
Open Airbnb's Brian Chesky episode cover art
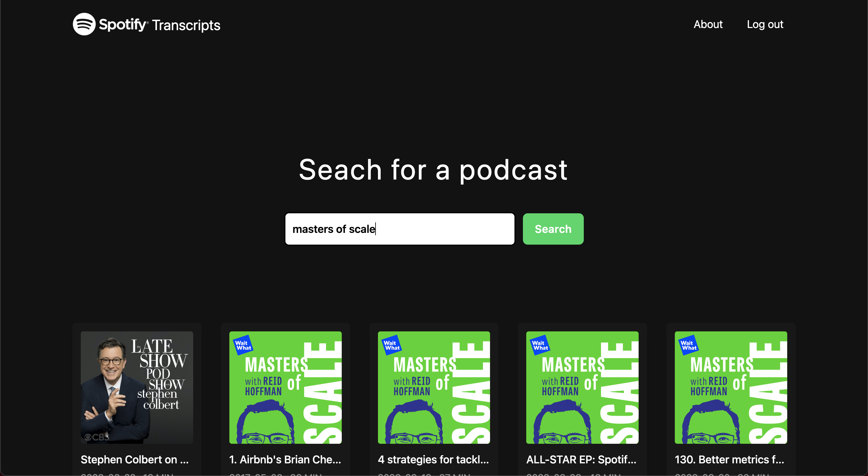pos(285,387)
